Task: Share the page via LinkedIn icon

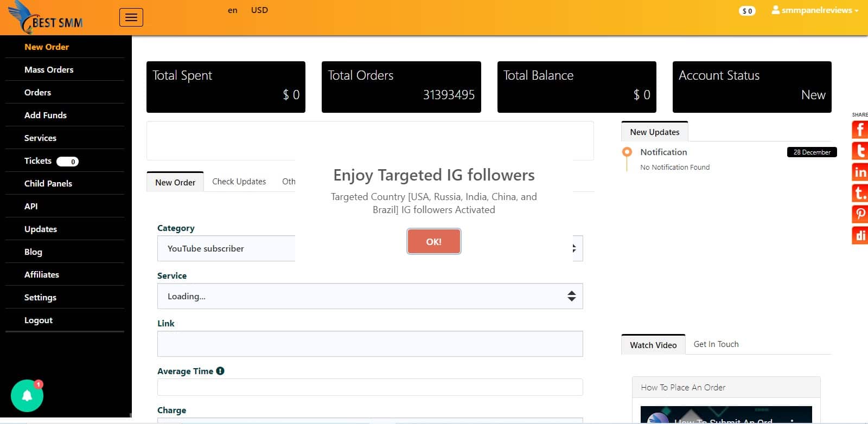Action: pos(860,172)
